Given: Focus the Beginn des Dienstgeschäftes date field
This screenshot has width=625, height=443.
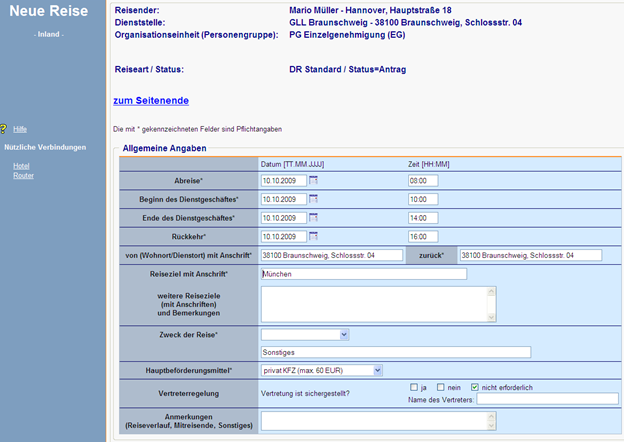Looking at the screenshot, I should [x=284, y=199].
